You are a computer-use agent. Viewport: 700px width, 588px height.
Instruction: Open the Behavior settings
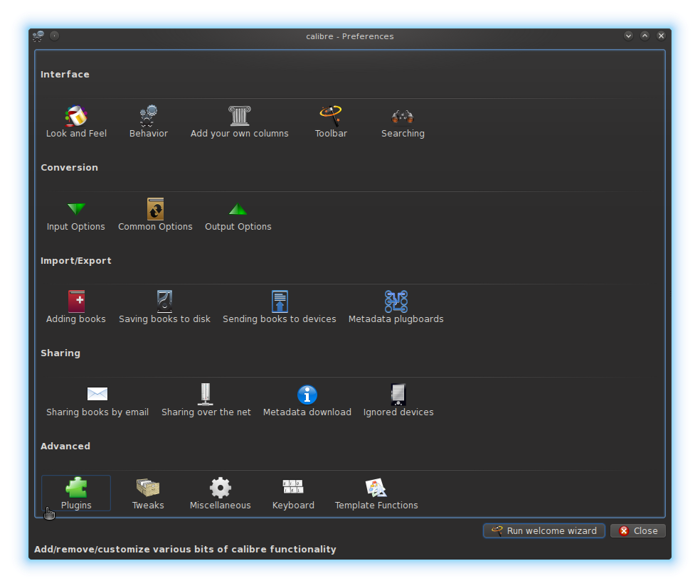148,122
